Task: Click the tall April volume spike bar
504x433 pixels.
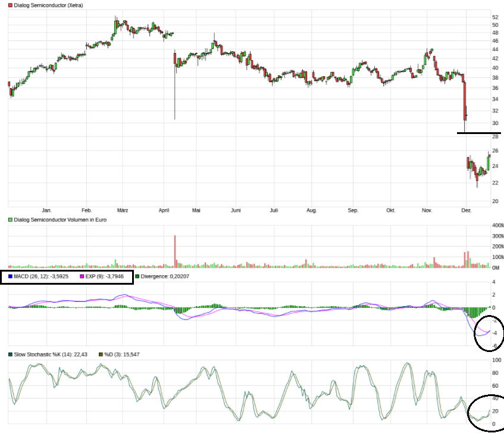Action: 175,251
